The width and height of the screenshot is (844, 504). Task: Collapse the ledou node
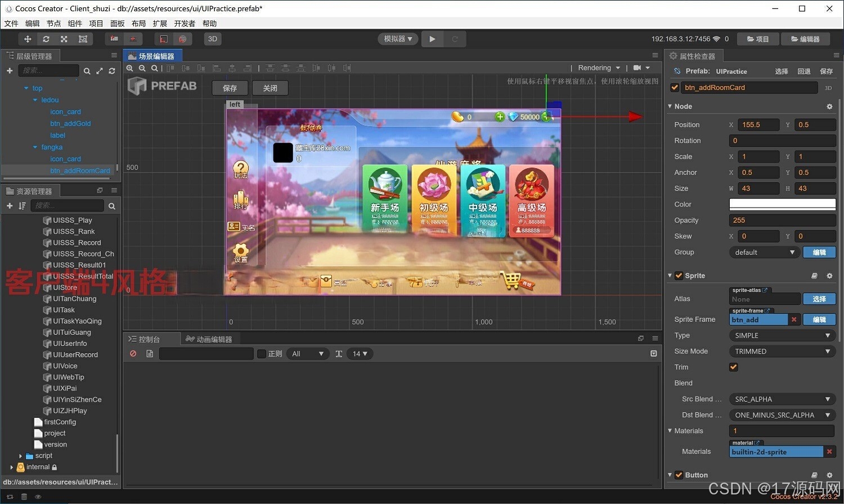pos(35,100)
